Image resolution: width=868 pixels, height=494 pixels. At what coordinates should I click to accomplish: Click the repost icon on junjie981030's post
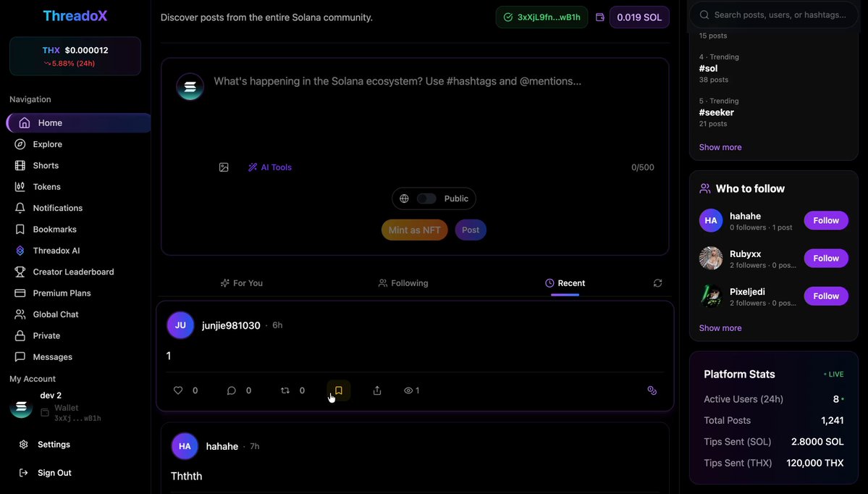click(285, 390)
